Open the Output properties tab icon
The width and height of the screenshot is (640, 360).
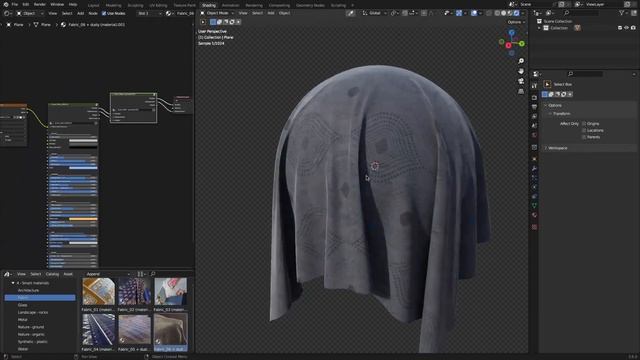pyautogui.click(x=534, y=107)
